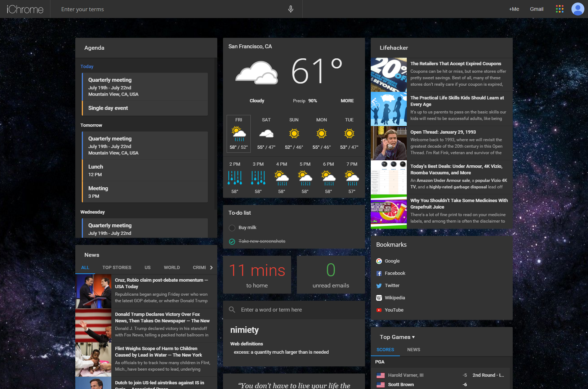The width and height of the screenshot is (588, 389).
Task: Click the Twitter bird favicon
Action: point(379,286)
